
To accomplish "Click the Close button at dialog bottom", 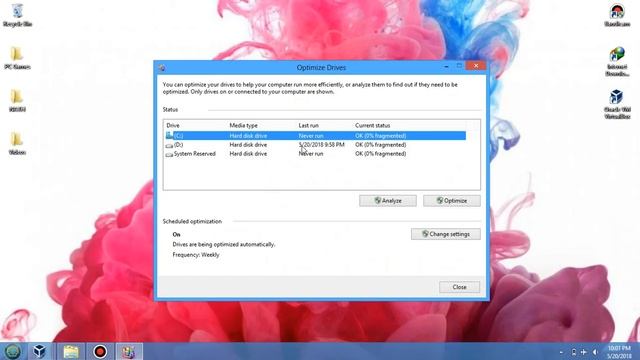I will click(x=459, y=287).
